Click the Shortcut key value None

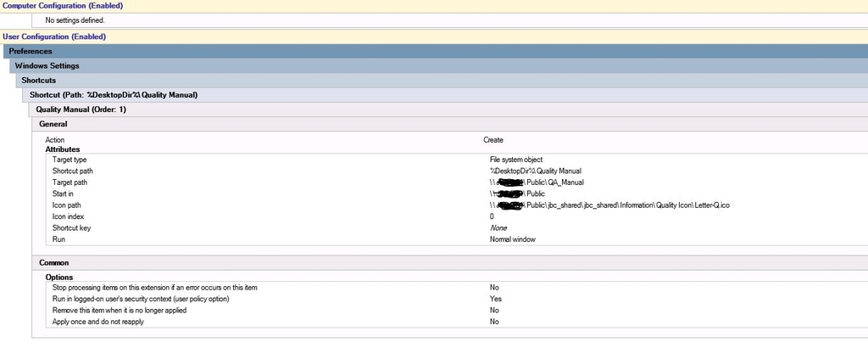tap(498, 227)
